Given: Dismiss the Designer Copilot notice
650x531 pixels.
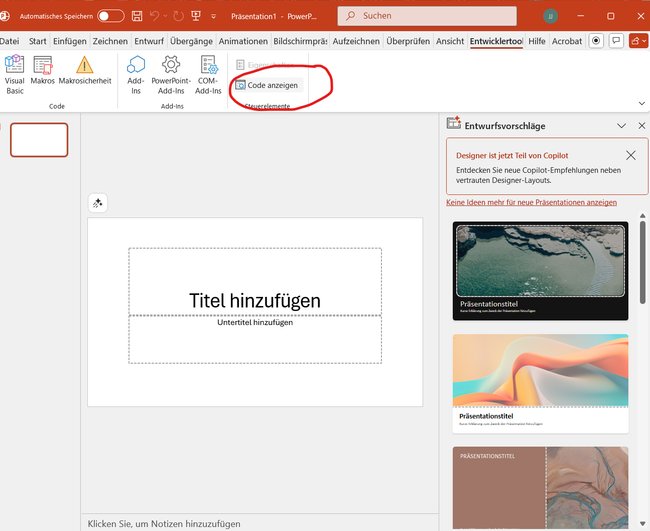Looking at the screenshot, I should tap(631, 155).
